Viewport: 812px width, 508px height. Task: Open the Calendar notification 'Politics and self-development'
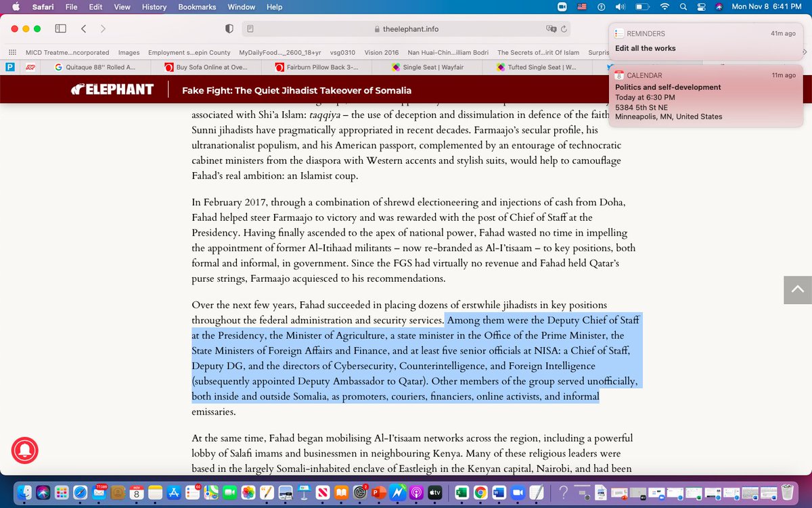tap(705, 96)
